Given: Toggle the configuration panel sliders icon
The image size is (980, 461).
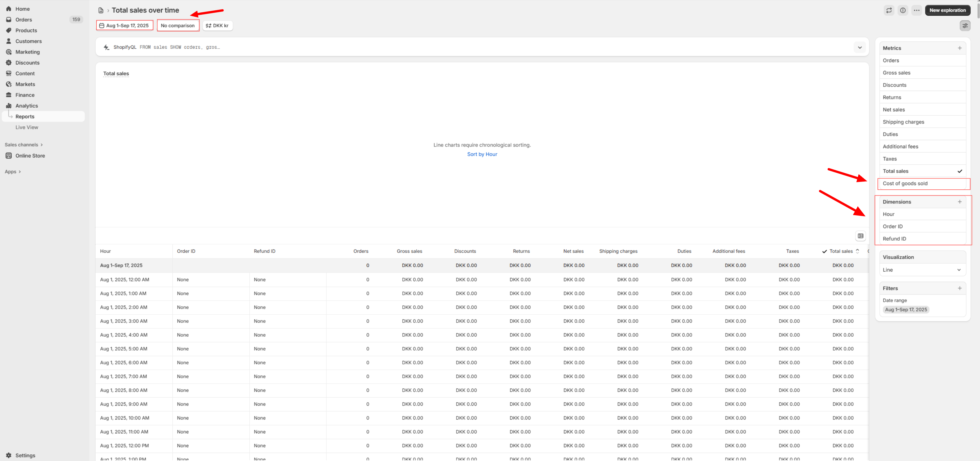Looking at the screenshot, I should [965, 26].
